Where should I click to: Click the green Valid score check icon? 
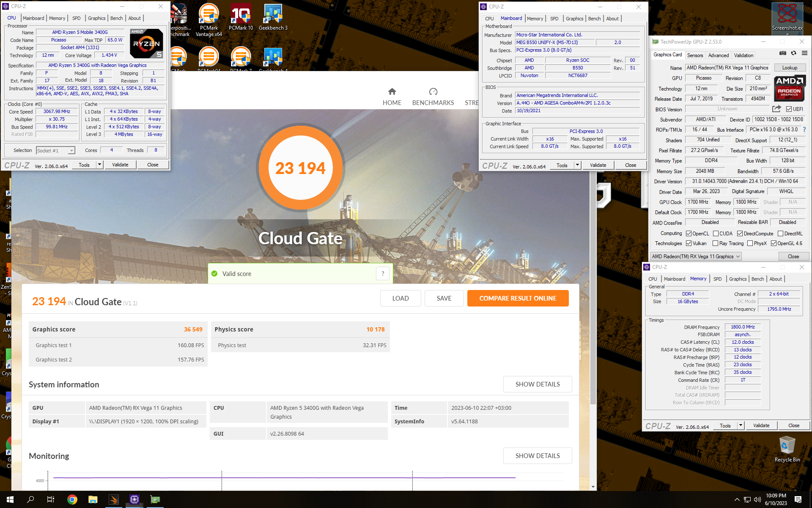(x=214, y=273)
